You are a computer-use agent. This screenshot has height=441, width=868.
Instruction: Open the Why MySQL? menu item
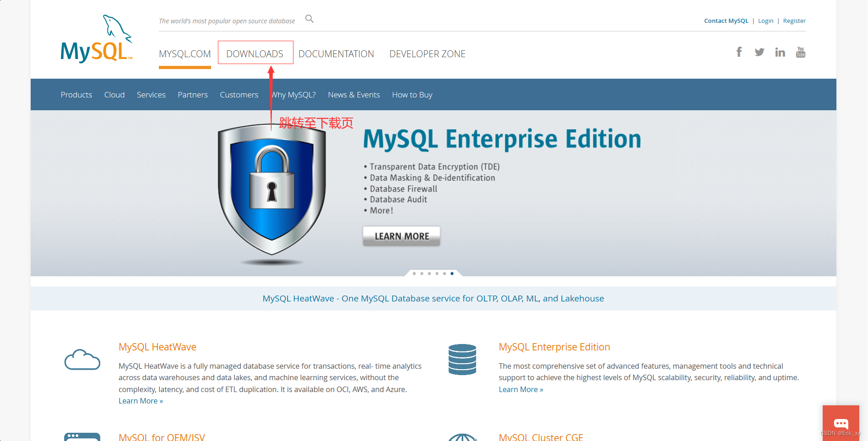[x=293, y=95]
